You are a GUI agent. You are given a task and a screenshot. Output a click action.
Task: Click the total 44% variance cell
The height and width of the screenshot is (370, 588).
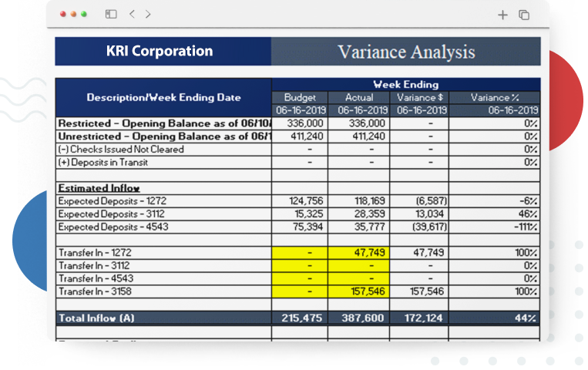tap(495, 318)
